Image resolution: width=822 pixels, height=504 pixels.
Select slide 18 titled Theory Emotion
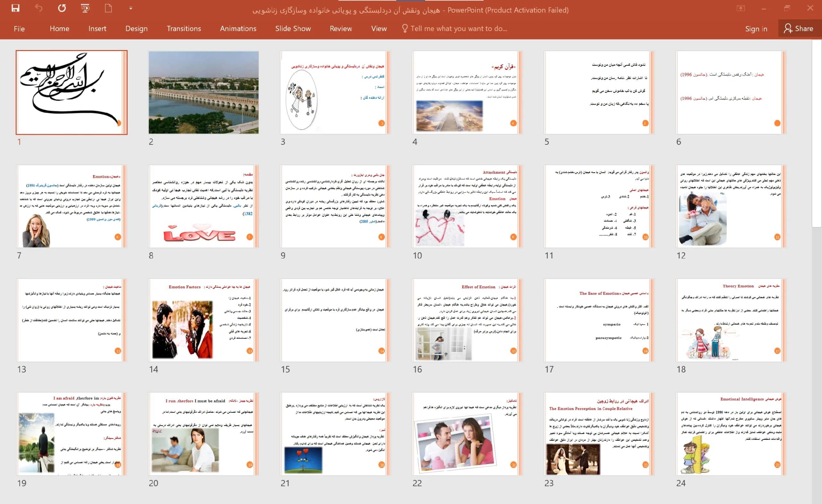tap(731, 320)
